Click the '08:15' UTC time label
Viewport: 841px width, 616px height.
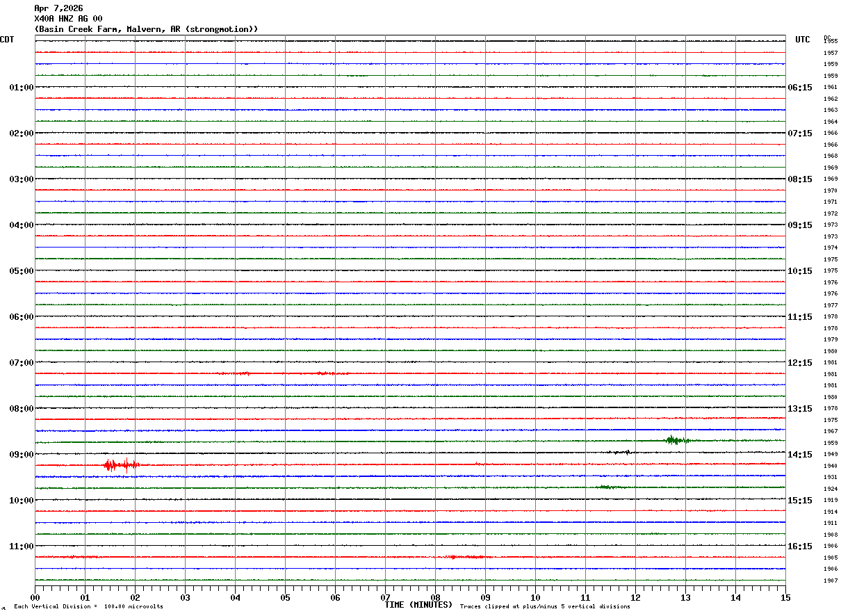click(799, 179)
